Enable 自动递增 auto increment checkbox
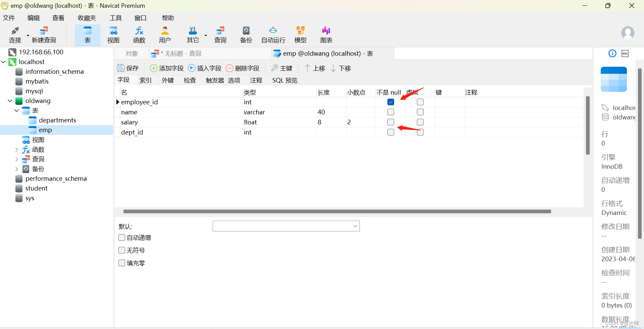 [x=122, y=237]
